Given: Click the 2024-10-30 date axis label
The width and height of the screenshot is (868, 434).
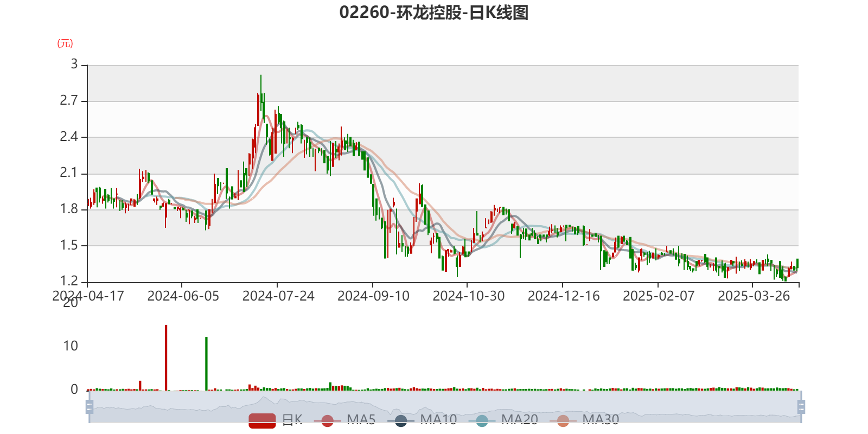Looking at the screenshot, I should pos(468,296).
